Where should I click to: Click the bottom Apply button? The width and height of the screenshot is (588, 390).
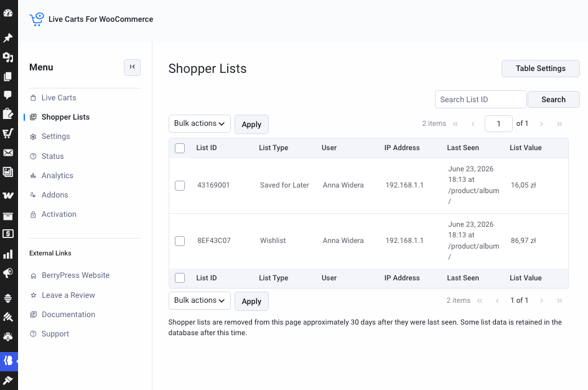point(251,301)
